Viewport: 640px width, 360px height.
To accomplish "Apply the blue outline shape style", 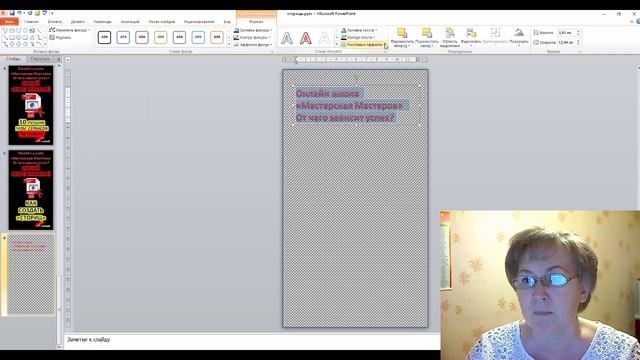I will coord(123,38).
